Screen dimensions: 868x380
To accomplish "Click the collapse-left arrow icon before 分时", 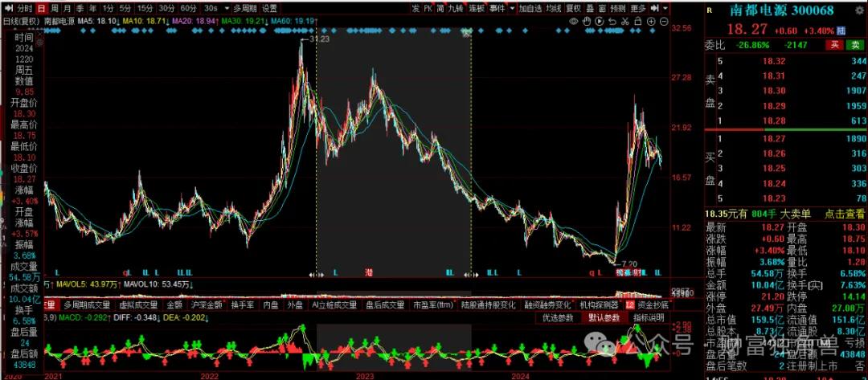I will [7, 8].
